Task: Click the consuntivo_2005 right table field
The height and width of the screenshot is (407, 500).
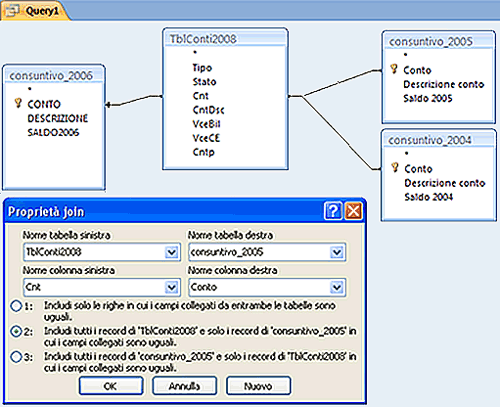Action: (x=267, y=252)
